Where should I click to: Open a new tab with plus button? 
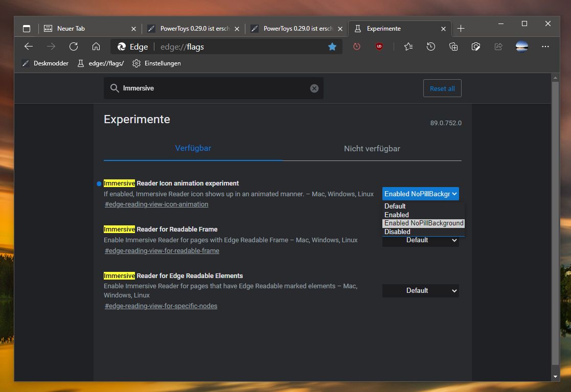(461, 29)
